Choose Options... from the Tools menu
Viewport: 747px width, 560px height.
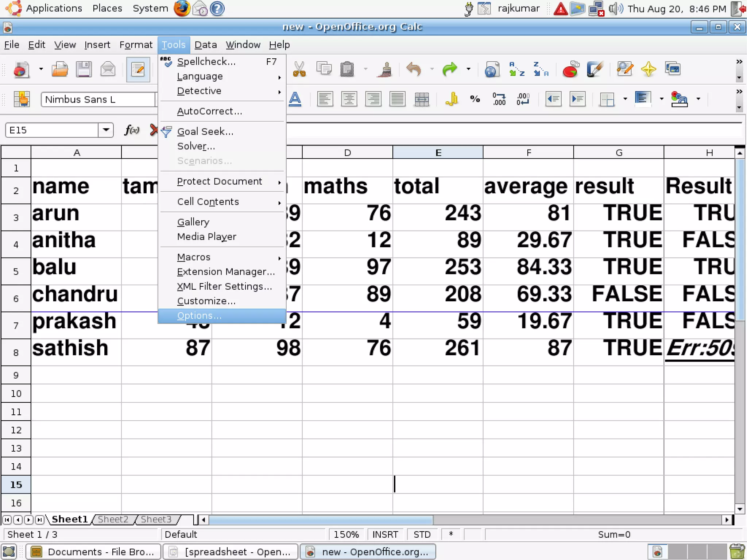point(200,316)
